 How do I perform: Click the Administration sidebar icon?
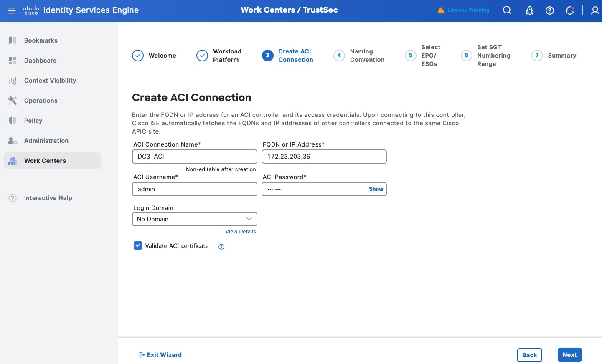tap(13, 141)
